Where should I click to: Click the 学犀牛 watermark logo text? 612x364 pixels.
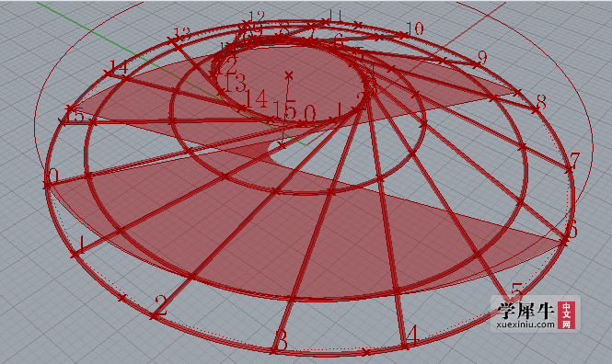525,311
